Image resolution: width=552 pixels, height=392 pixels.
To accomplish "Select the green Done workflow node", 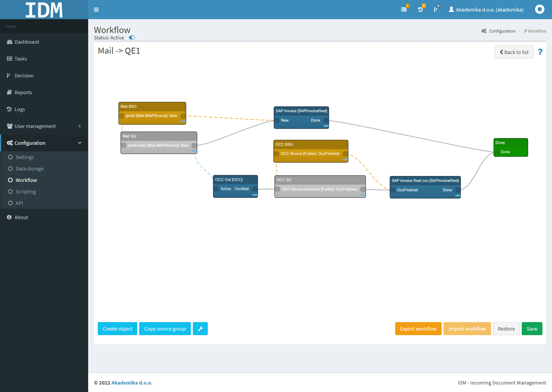I will click(510, 143).
